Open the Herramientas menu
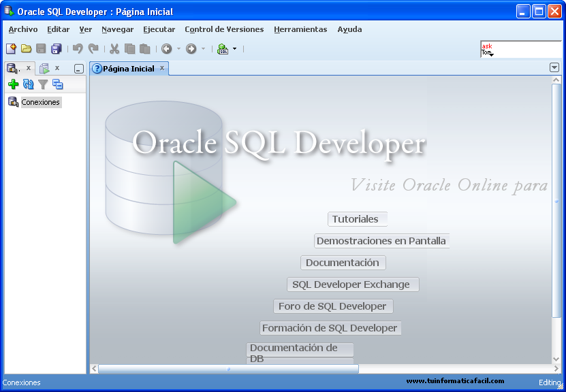This screenshot has height=392, width=566. (x=300, y=29)
